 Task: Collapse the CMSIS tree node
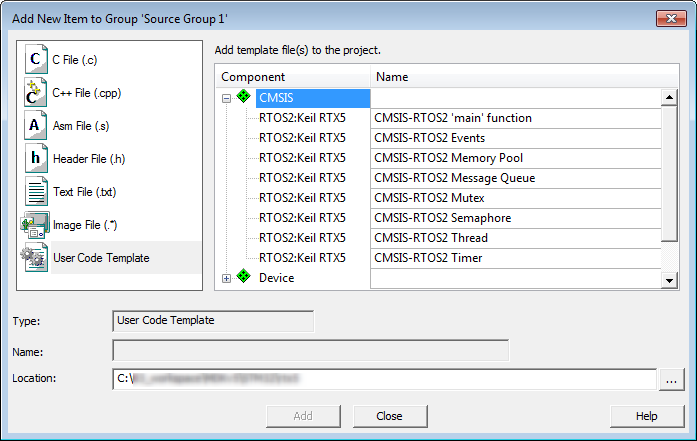coord(227,98)
